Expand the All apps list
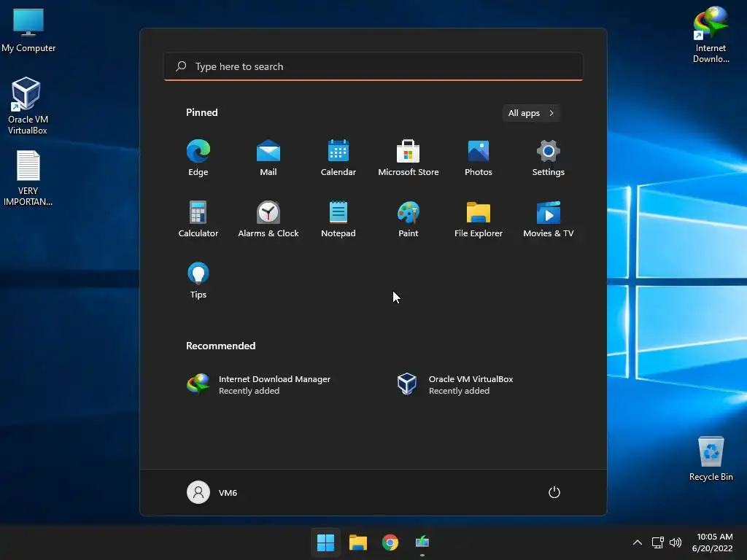747x560 pixels. [x=531, y=113]
